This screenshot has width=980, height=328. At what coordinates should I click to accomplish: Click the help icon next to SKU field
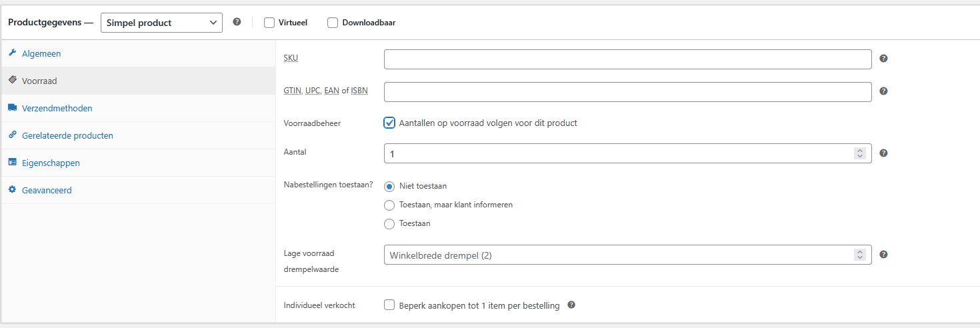pos(883,59)
